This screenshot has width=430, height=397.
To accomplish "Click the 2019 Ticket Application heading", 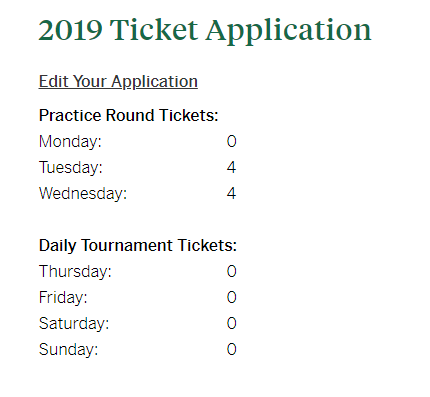I will pos(205,32).
